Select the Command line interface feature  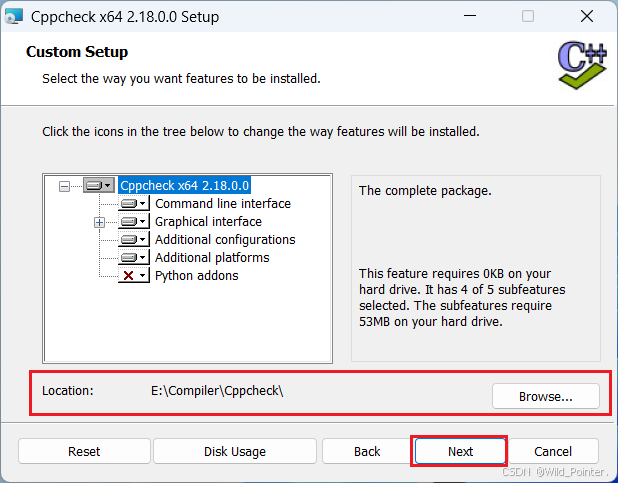[223, 203]
